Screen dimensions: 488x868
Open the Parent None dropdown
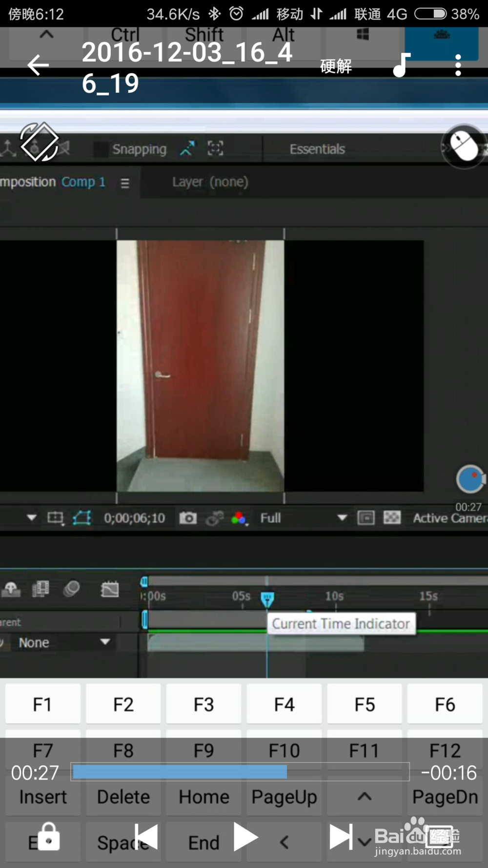(x=63, y=642)
